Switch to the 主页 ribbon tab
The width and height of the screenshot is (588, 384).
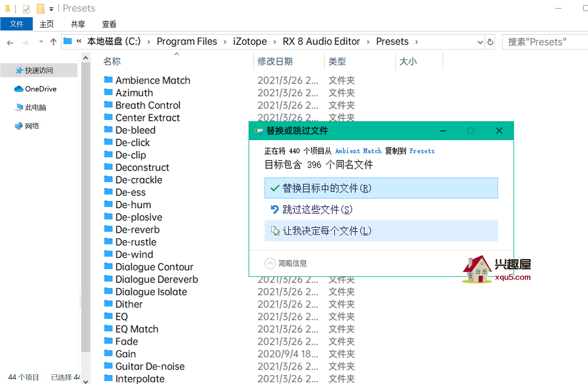point(47,24)
